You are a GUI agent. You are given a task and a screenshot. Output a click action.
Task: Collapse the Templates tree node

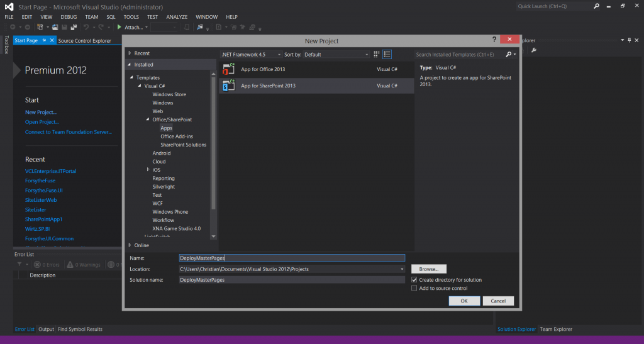coord(132,77)
